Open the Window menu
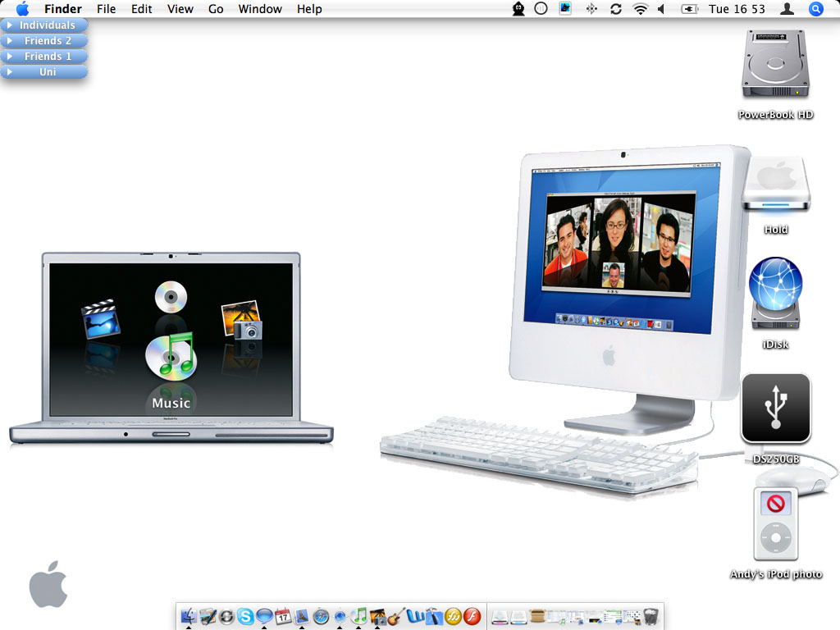The height and width of the screenshot is (630, 840). tap(260, 8)
